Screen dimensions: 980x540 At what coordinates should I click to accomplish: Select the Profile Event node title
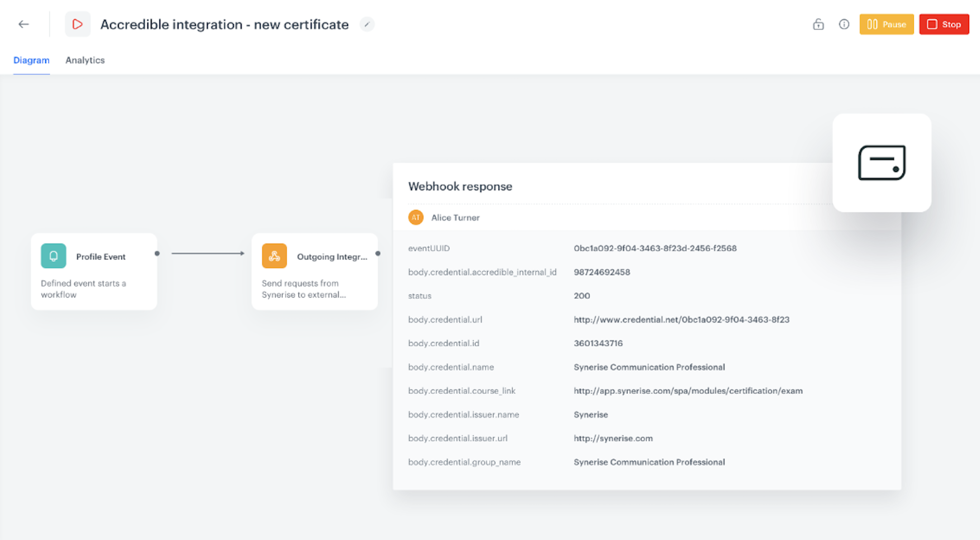point(101,257)
